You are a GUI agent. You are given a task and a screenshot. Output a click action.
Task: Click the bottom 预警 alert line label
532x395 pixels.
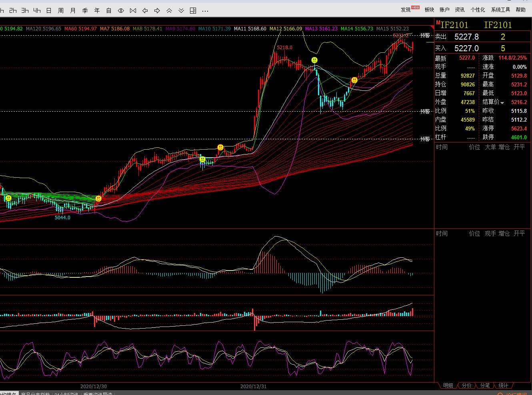pyautogui.click(x=424, y=139)
